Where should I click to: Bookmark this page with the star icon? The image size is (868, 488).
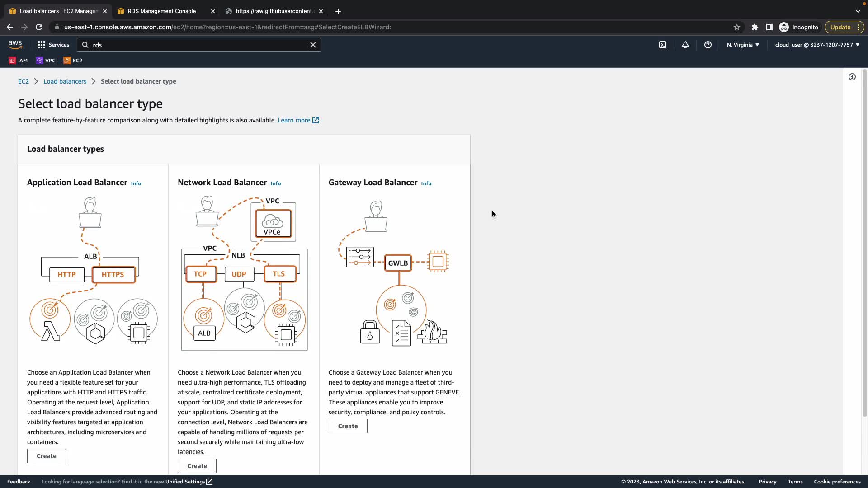tap(737, 27)
